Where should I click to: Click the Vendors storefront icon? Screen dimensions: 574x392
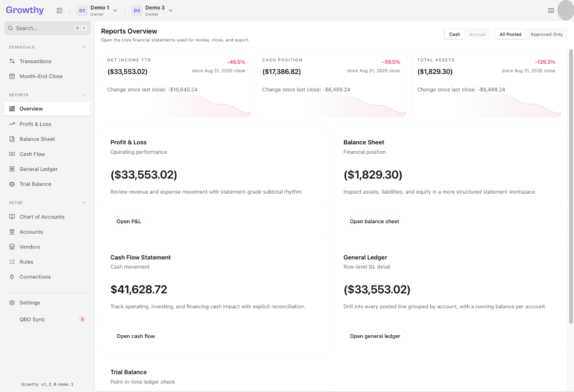click(12, 247)
